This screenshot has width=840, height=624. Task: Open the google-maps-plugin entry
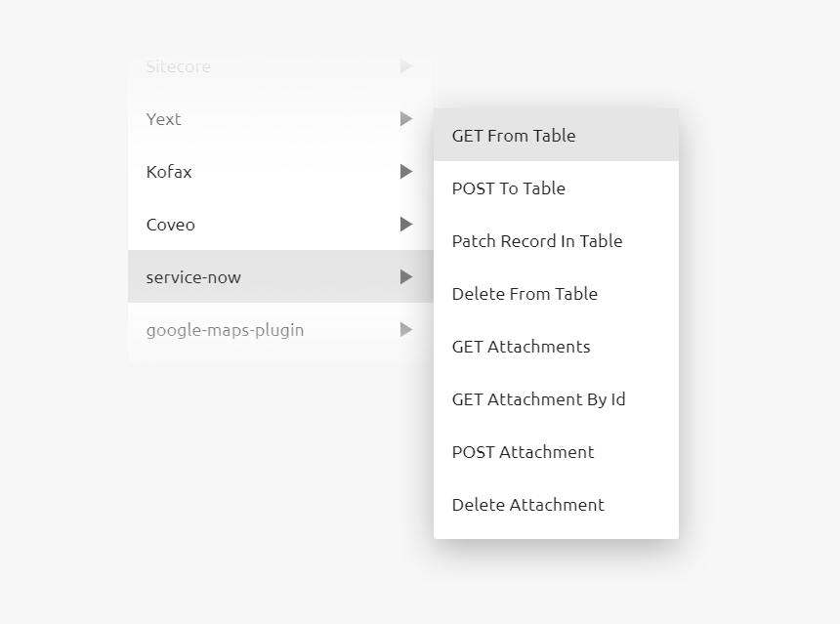(x=225, y=330)
